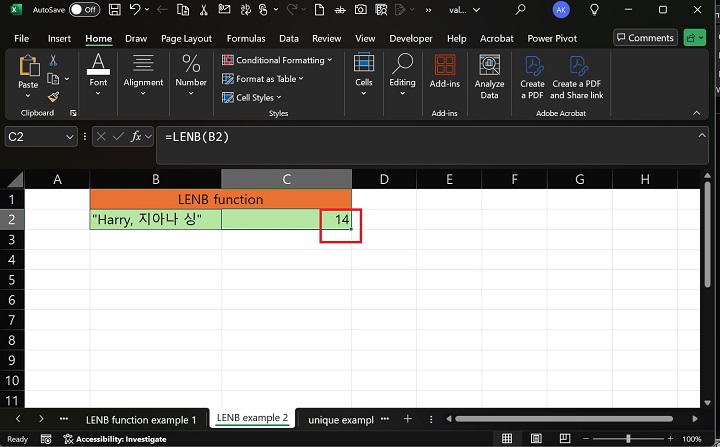Image resolution: width=720 pixels, height=447 pixels.
Task: Open the Analyze Data tool
Action: [489, 77]
